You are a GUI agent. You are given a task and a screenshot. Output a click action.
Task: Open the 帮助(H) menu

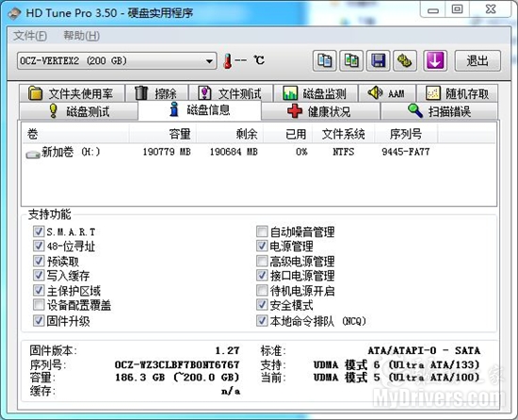(81, 36)
